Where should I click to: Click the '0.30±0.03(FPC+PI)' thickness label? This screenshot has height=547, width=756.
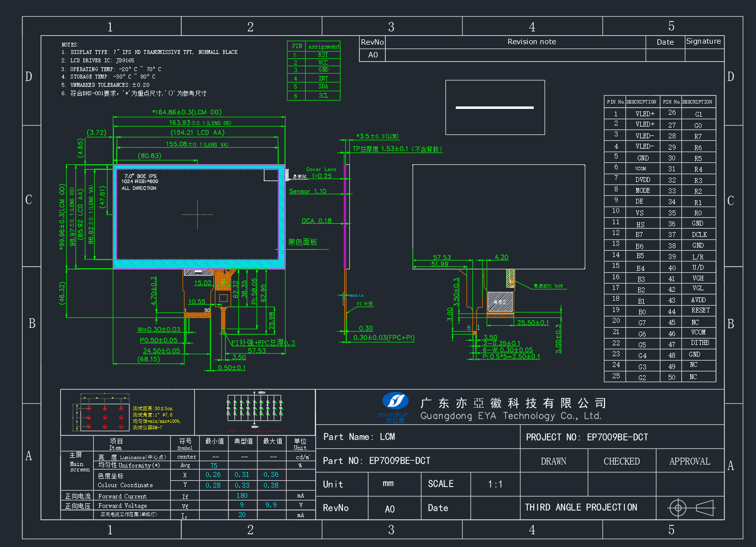[384, 338]
